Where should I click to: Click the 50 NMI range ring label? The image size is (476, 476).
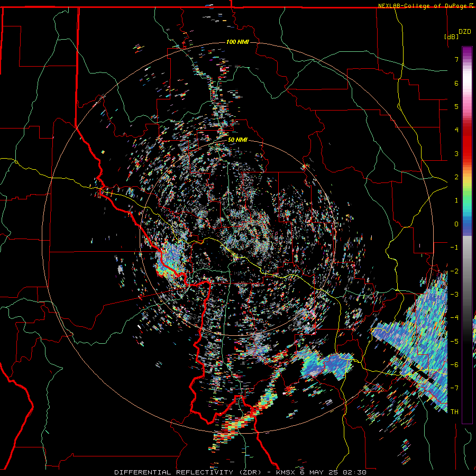pyautogui.click(x=237, y=140)
